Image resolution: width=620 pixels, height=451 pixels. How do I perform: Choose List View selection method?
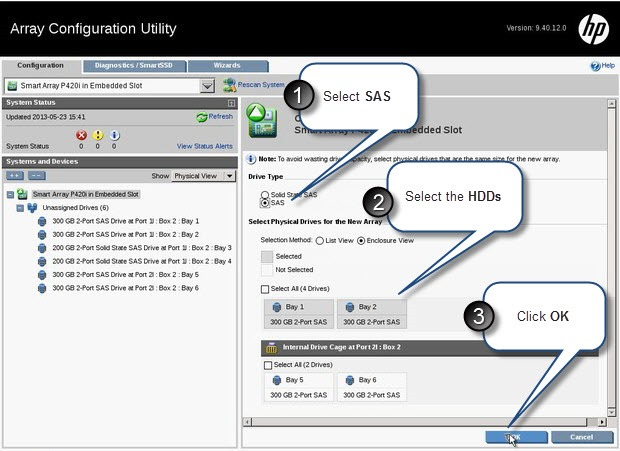(x=319, y=241)
